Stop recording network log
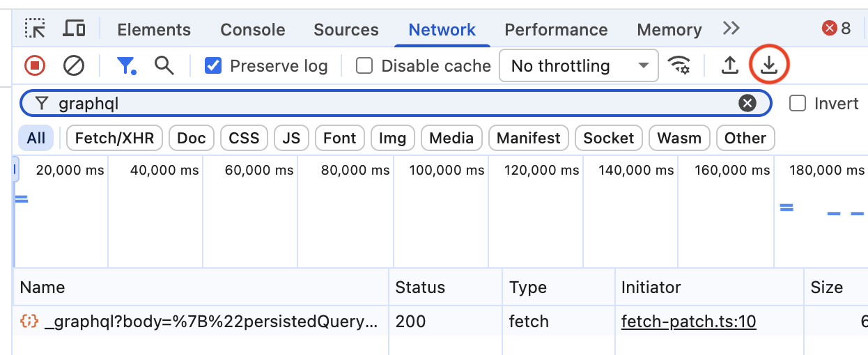The height and width of the screenshot is (355, 868). 35,66
